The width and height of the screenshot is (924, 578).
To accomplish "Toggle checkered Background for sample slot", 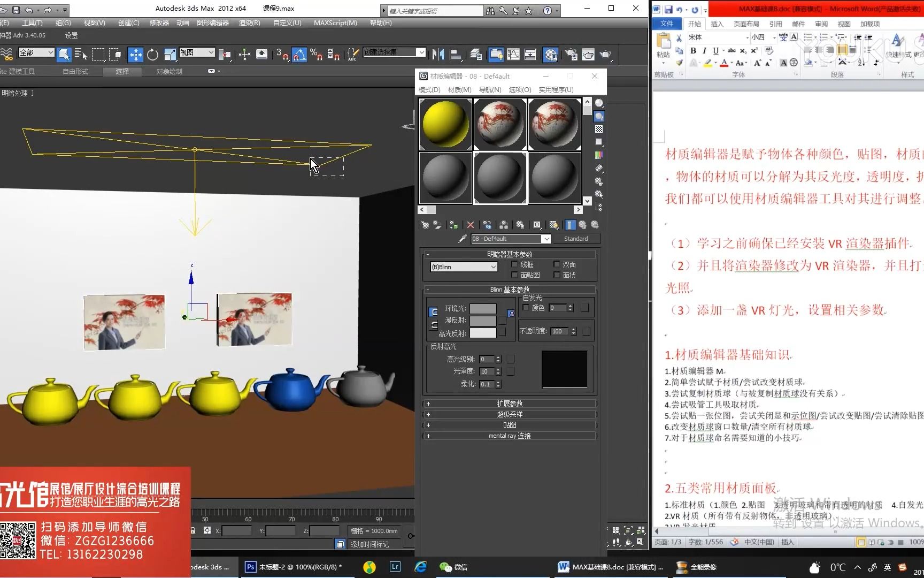I will click(x=599, y=129).
